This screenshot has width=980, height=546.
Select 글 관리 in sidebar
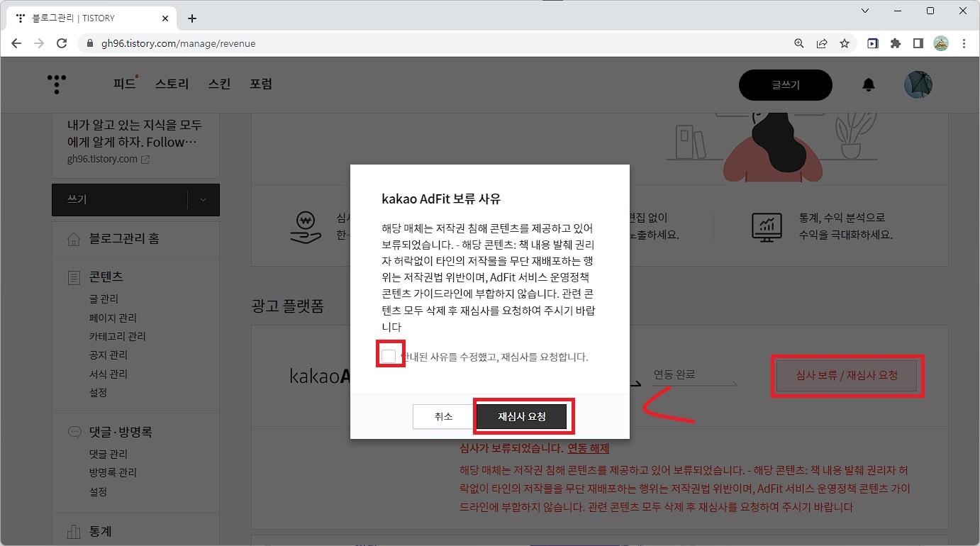pos(104,299)
